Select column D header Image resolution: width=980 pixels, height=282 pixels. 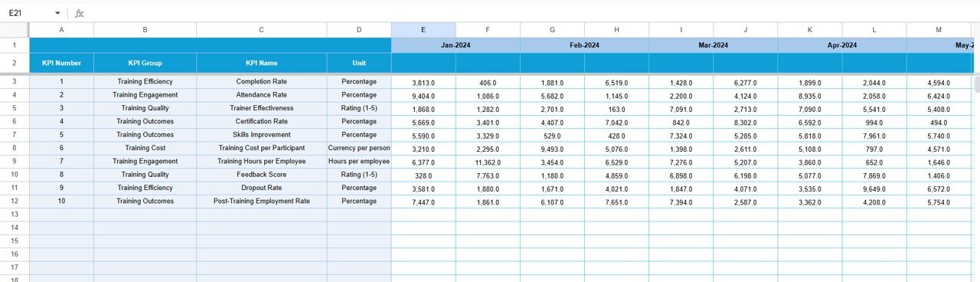coord(359,30)
